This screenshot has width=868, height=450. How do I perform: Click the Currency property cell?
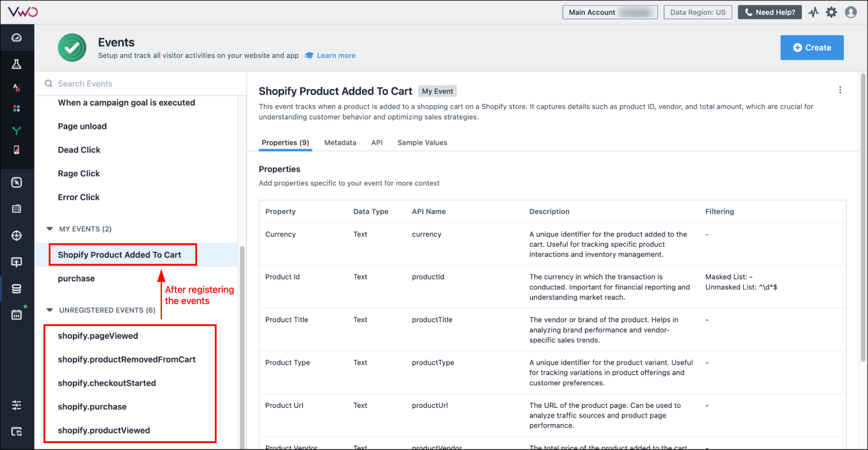click(x=280, y=234)
